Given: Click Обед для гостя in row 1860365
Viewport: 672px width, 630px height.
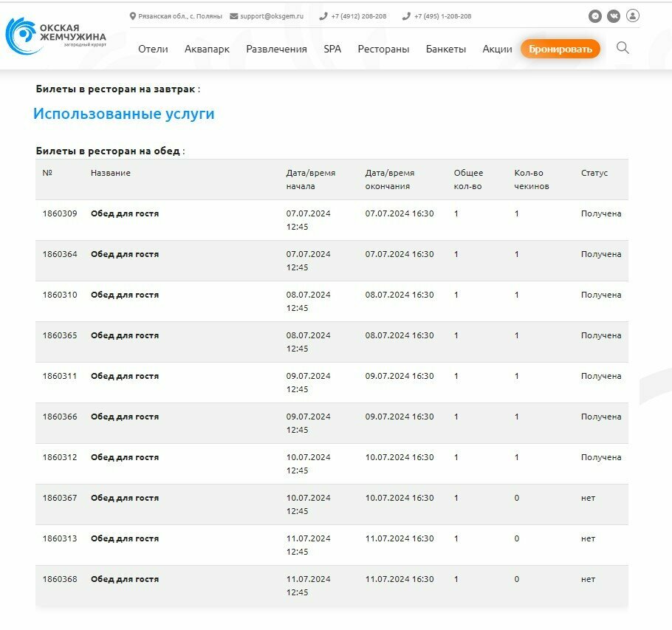Looking at the screenshot, I should pyautogui.click(x=125, y=335).
